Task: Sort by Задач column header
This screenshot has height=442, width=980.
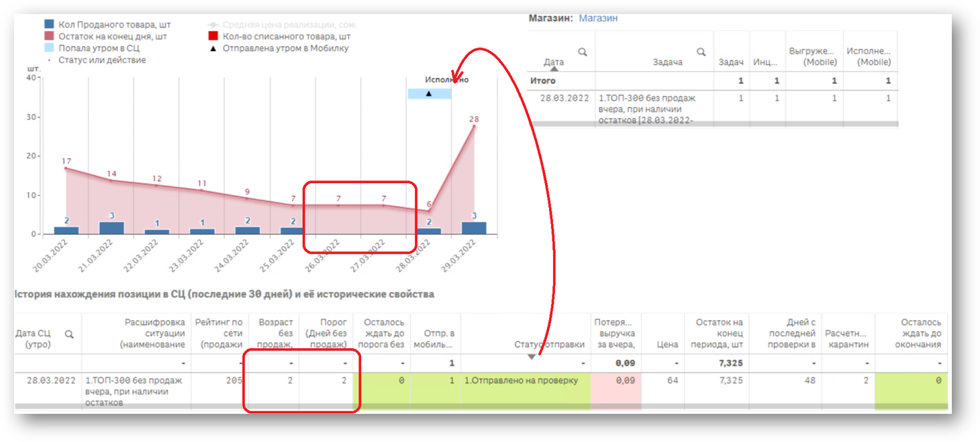Action: [x=731, y=62]
